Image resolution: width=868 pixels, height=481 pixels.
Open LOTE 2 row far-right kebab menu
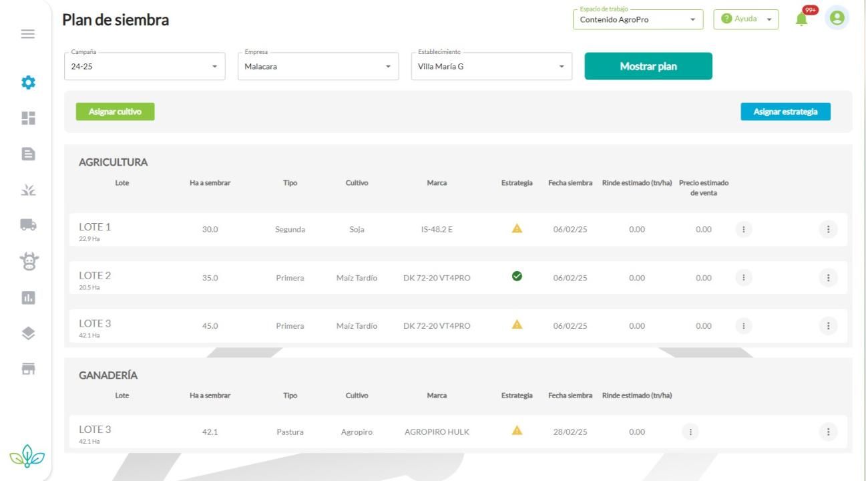coord(828,277)
